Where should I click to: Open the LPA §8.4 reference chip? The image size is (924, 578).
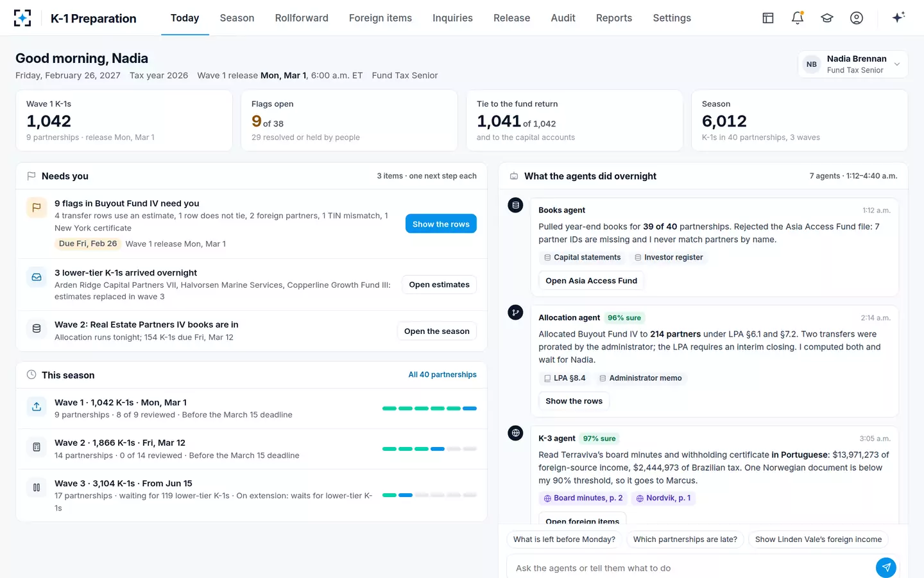pyautogui.click(x=565, y=378)
